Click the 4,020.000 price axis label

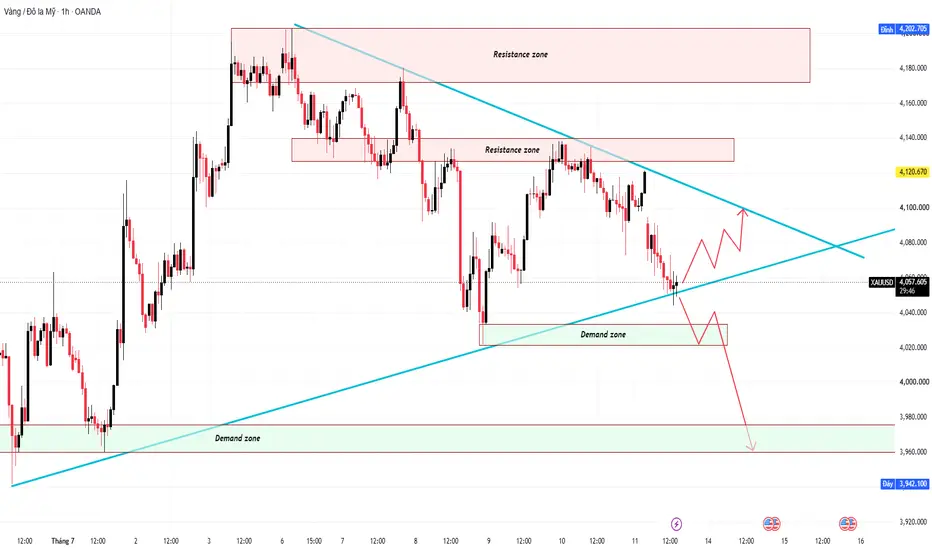913,347
